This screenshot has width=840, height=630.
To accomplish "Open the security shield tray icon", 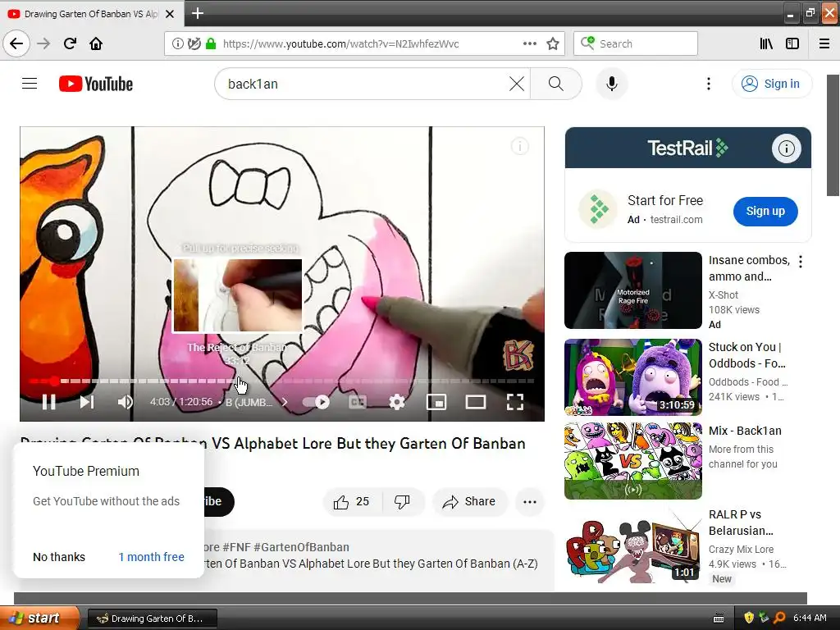I will (x=749, y=618).
